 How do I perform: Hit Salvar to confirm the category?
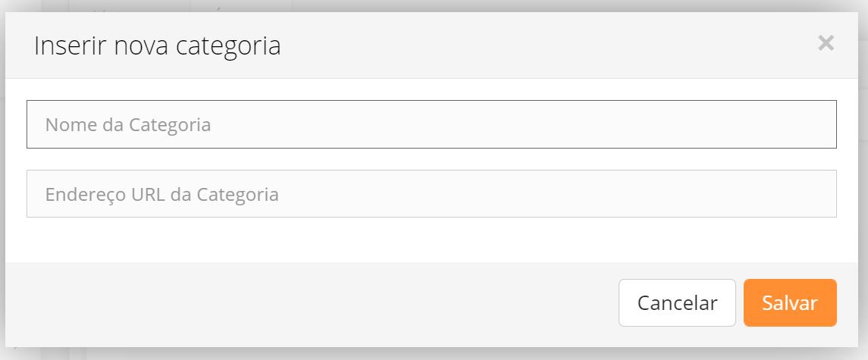click(x=790, y=303)
